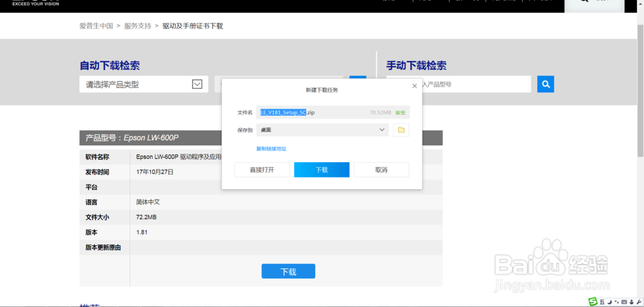644x307 pixels.
Task: Open the 服务支持 breadcrumb link
Action: click(138, 26)
